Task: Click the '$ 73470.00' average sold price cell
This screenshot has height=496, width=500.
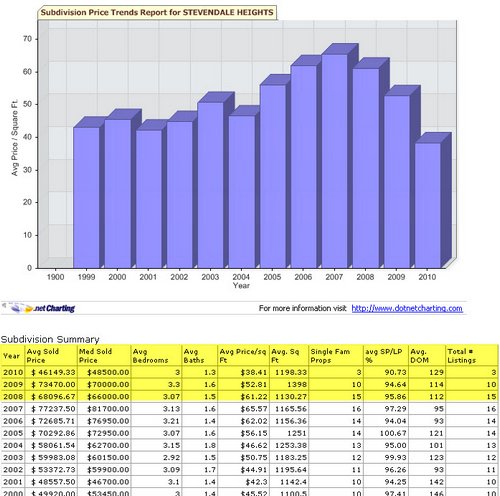Action: tap(51, 385)
